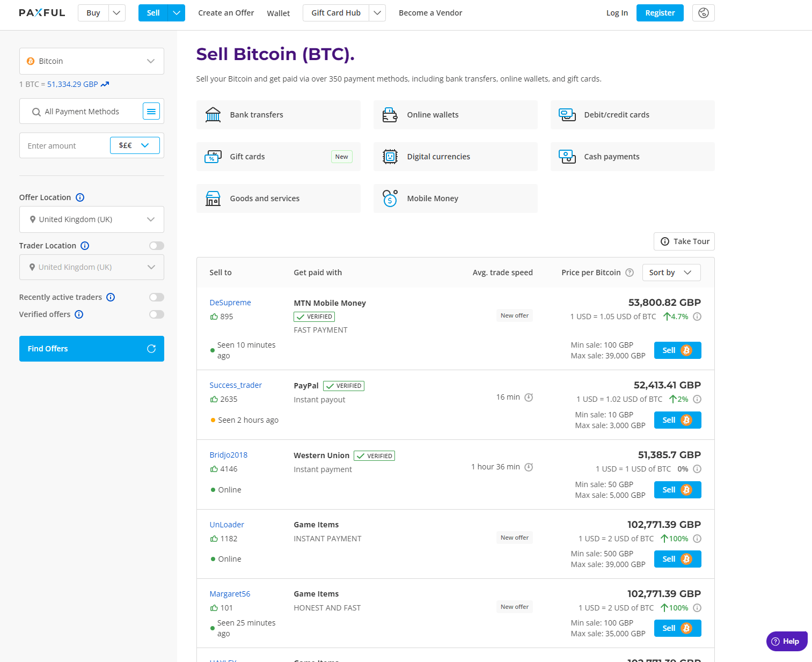Open the Wallet menu item

coord(279,13)
